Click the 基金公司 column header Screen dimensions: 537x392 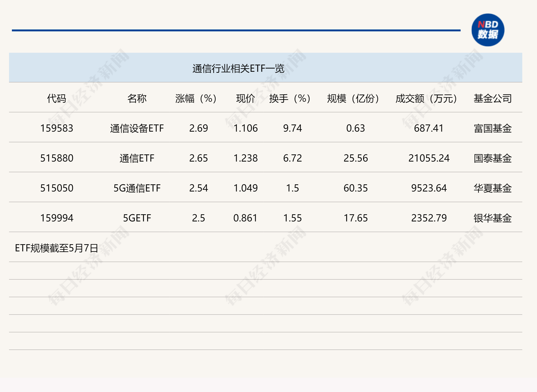[492, 98]
